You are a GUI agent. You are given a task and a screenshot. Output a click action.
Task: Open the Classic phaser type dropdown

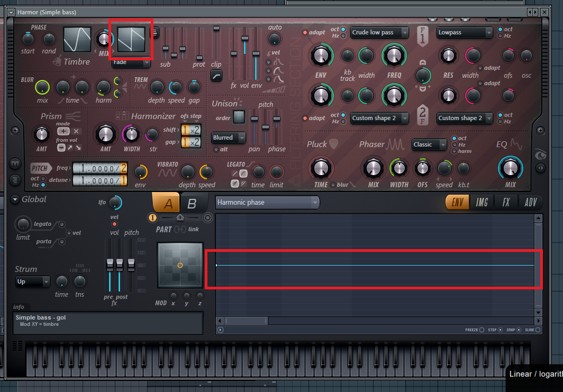point(429,144)
